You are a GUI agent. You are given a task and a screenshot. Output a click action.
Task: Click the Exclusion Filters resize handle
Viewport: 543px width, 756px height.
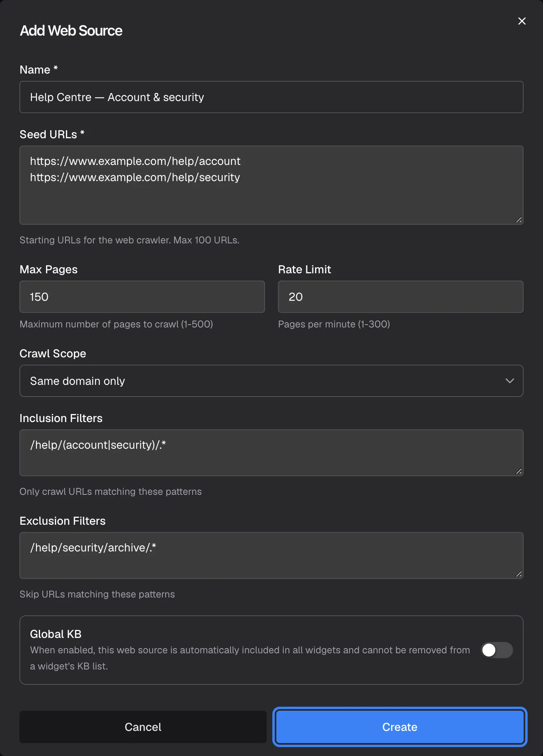pos(519,574)
